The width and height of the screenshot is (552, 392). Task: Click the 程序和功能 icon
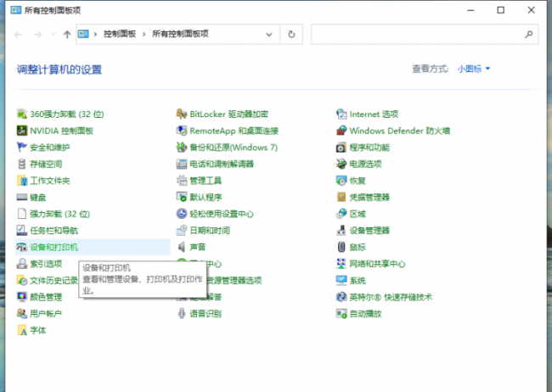[341, 147]
